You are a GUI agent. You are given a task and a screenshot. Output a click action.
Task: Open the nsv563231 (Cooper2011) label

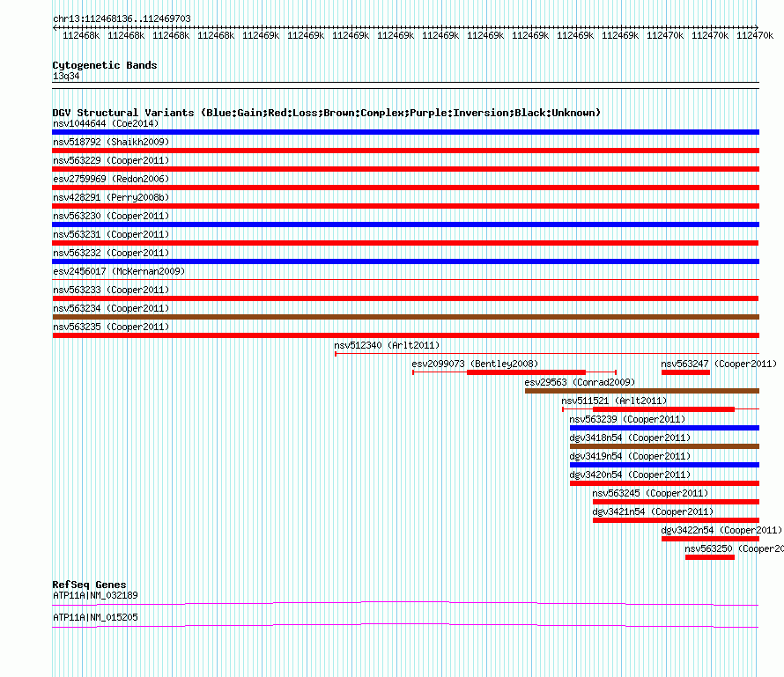pos(111,234)
